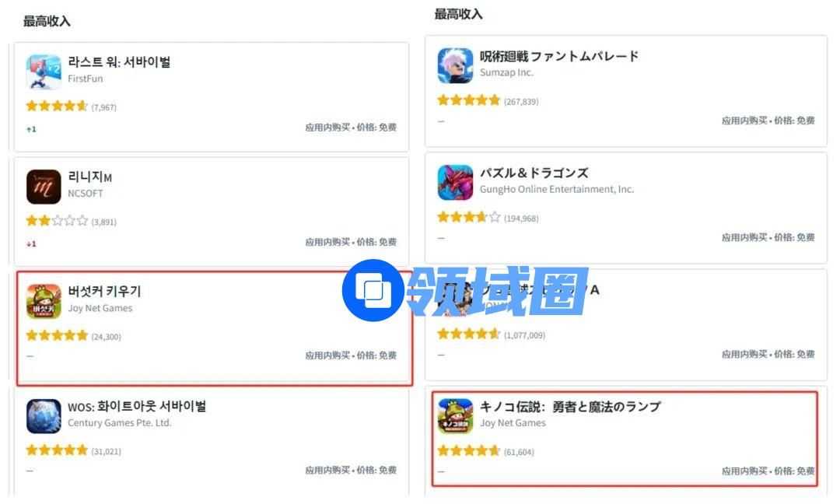Open the 라스트 워: 서바이벌 title link
The image size is (840, 504).
coord(119,62)
